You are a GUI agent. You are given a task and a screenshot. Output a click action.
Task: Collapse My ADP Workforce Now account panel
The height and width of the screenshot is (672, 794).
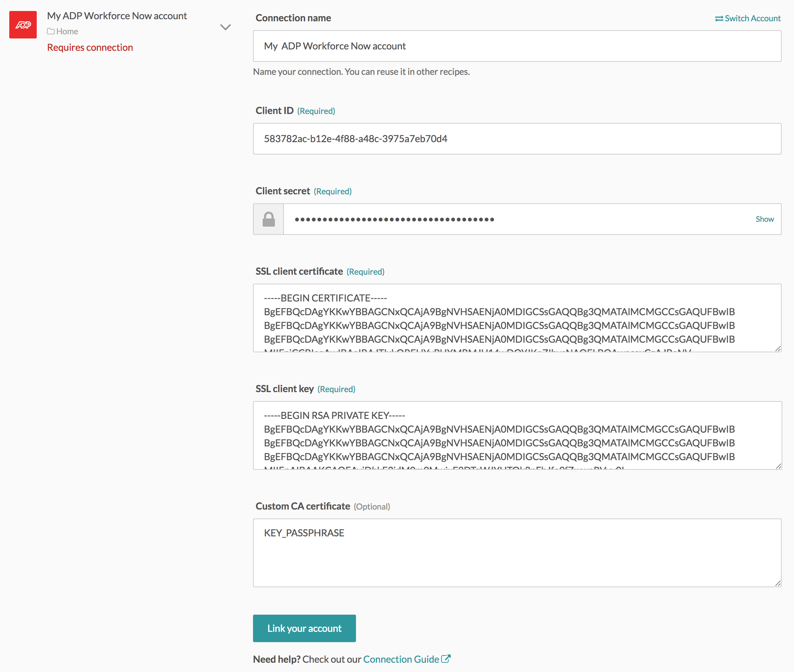(x=226, y=27)
